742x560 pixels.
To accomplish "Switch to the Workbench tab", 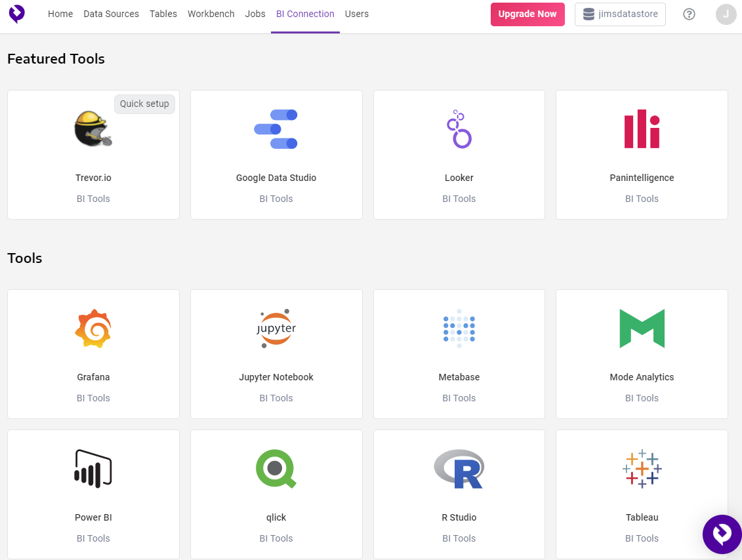I will 211,14.
